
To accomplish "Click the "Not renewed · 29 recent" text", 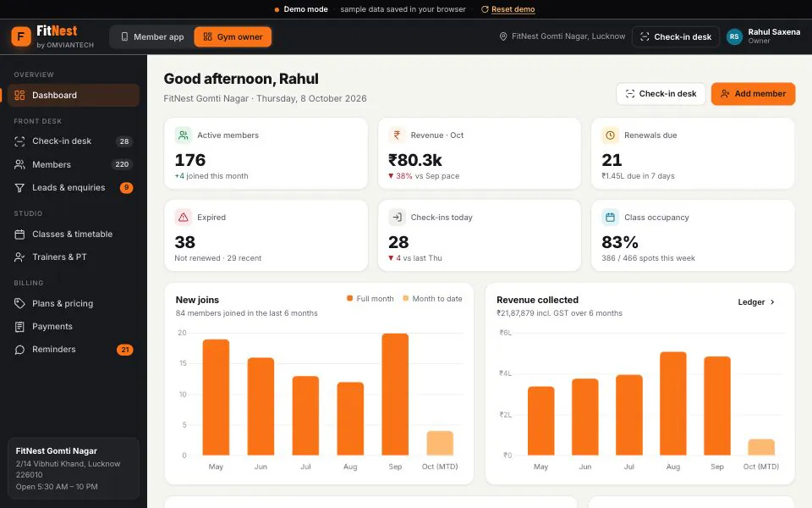I will pyautogui.click(x=218, y=258).
